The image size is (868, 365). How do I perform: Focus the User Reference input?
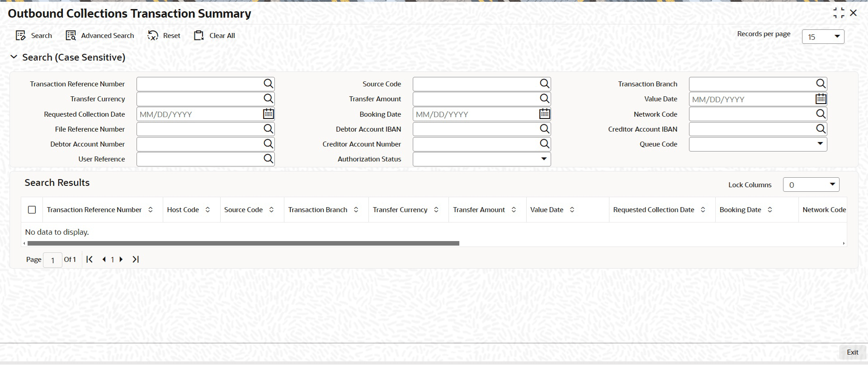click(200, 159)
